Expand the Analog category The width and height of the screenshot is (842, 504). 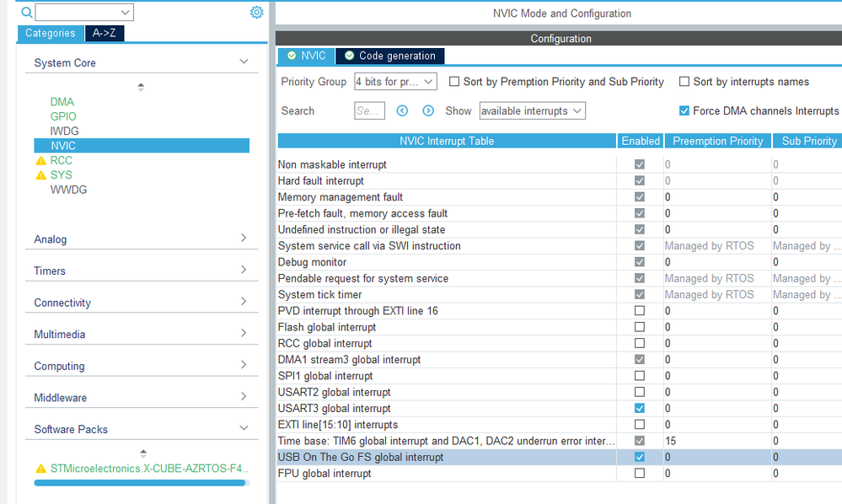(244, 238)
